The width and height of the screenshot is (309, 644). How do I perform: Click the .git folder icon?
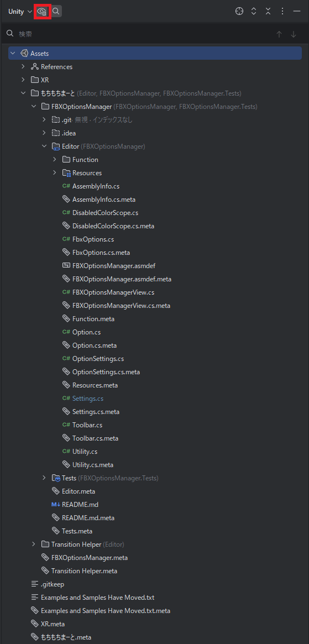click(x=56, y=119)
